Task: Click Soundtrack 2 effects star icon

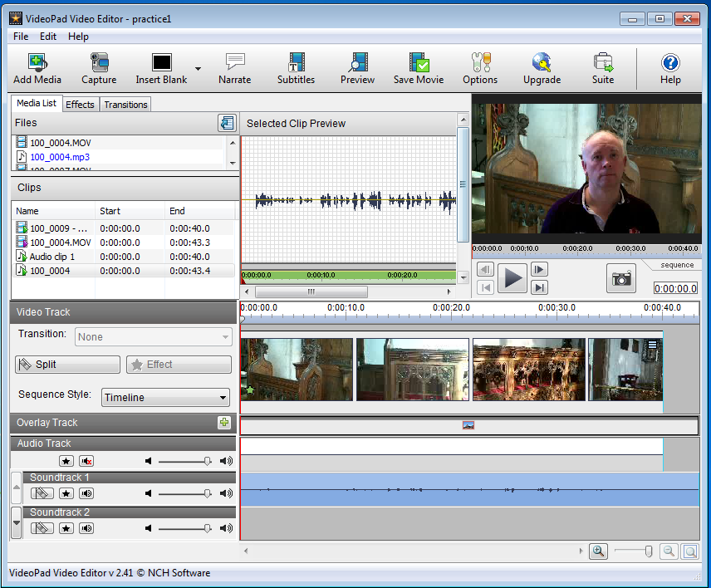Action: tap(66, 528)
